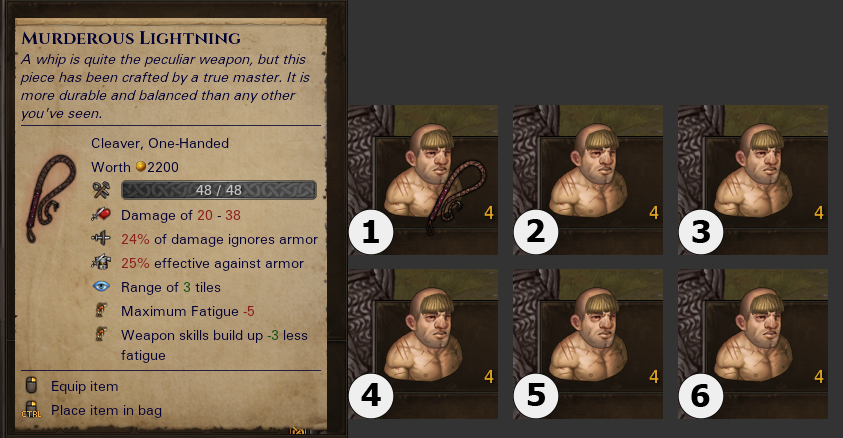Click the CTRL mouse icon for bag
This screenshot has width=843, height=438.
click(x=31, y=410)
